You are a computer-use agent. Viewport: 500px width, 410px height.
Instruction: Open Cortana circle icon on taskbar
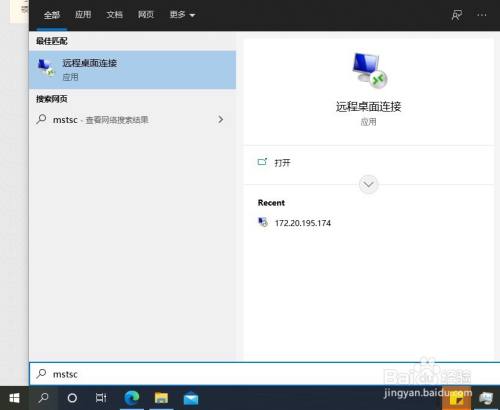click(72, 398)
